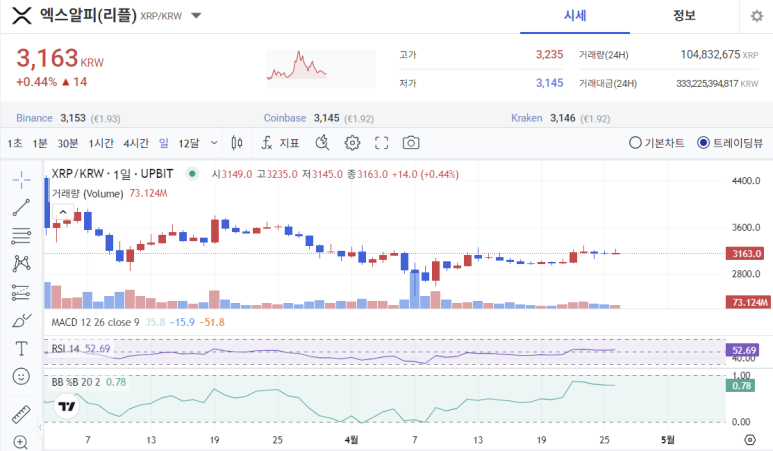Image resolution: width=773 pixels, height=451 pixels.
Task: Click the BB %B 20 2 indicator label
Action: point(76,382)
